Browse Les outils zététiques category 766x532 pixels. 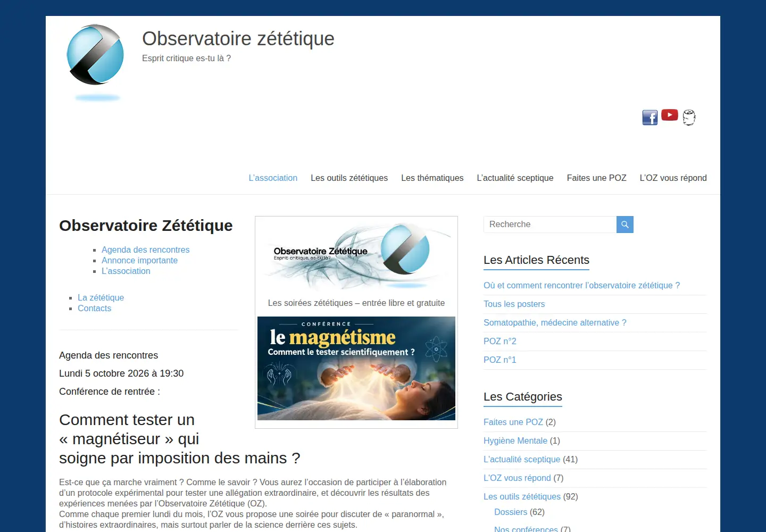[x=522, y=497]
